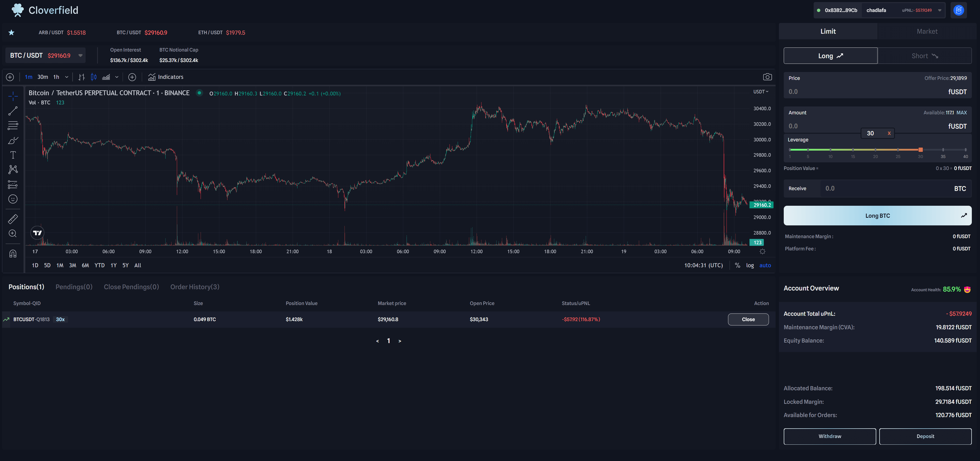
Task: Toggle auto scale on chart
Action: (x=765, y=265)
